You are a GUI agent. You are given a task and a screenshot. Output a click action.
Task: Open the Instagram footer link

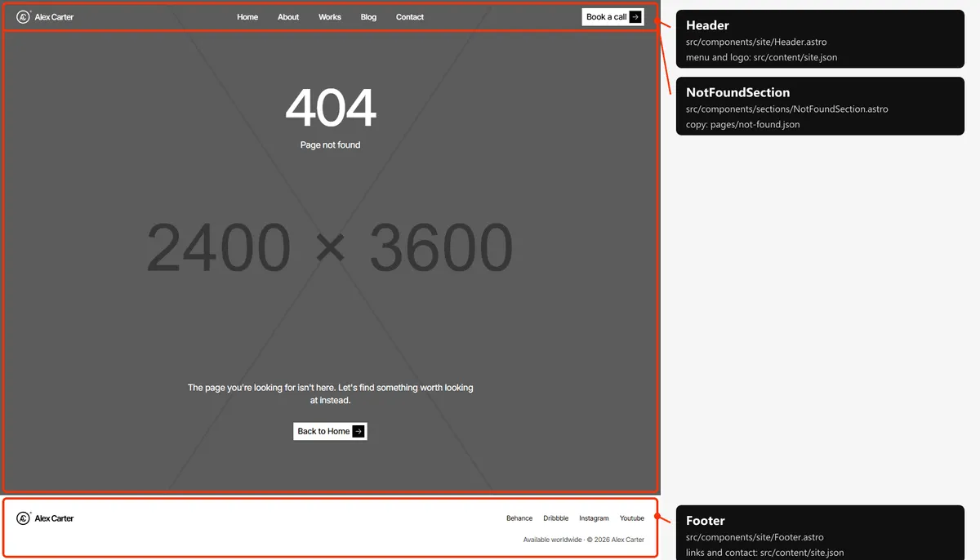594,518
